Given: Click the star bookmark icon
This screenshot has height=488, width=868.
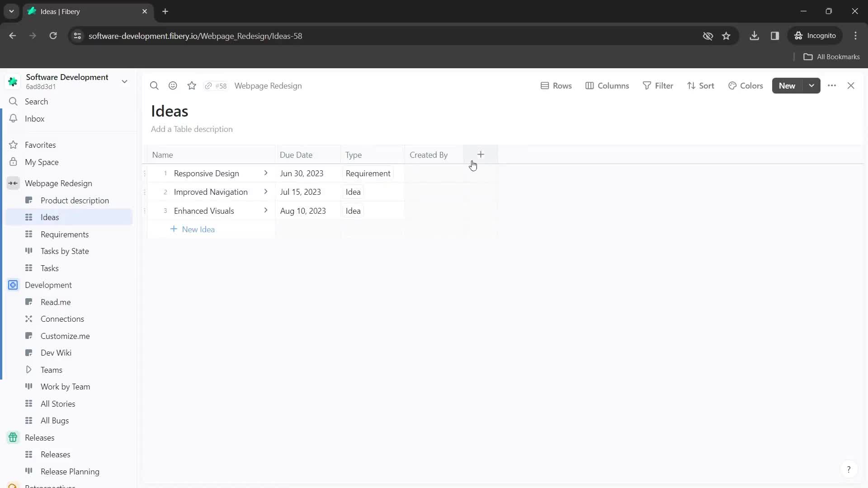Looking at the screenshot, I should point(192,86).
